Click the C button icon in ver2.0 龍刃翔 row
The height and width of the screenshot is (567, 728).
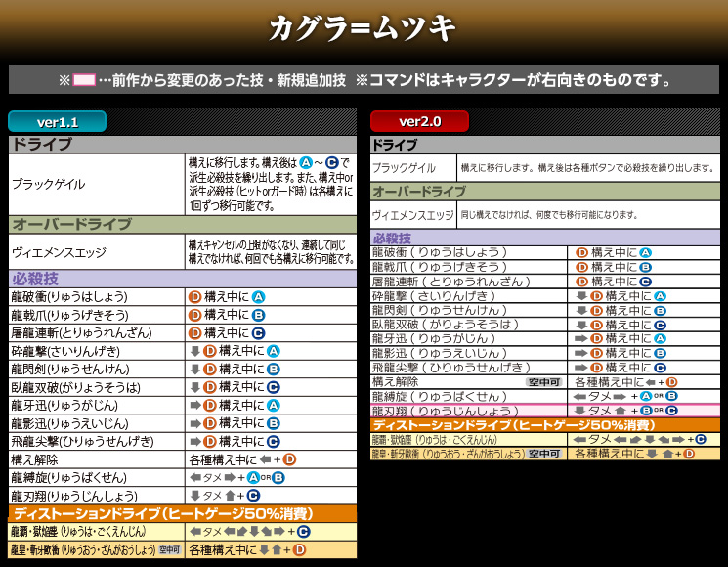pos(671,411)
